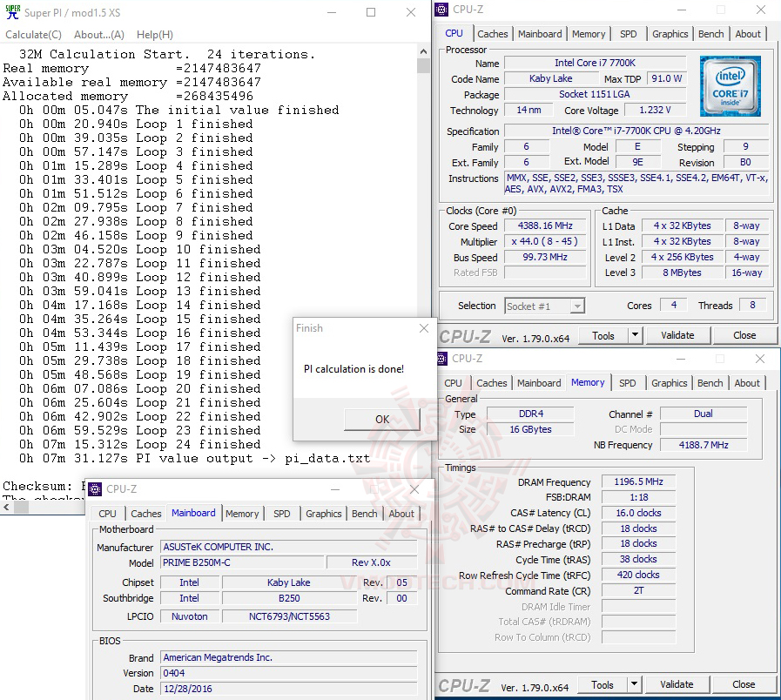
Task: Click Validate button in Memory CPU-Z window
Action: pos(677,684)
